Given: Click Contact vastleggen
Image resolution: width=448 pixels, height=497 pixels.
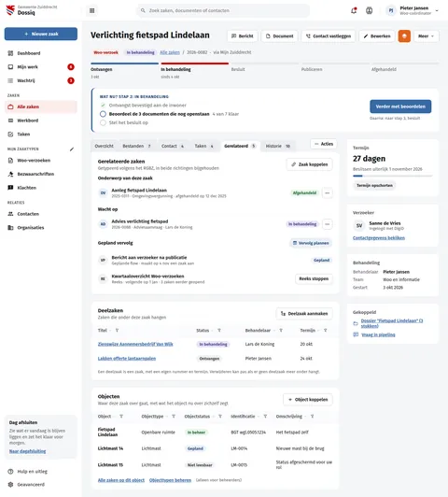Looking at the screenshot, I should click(329, 36).
